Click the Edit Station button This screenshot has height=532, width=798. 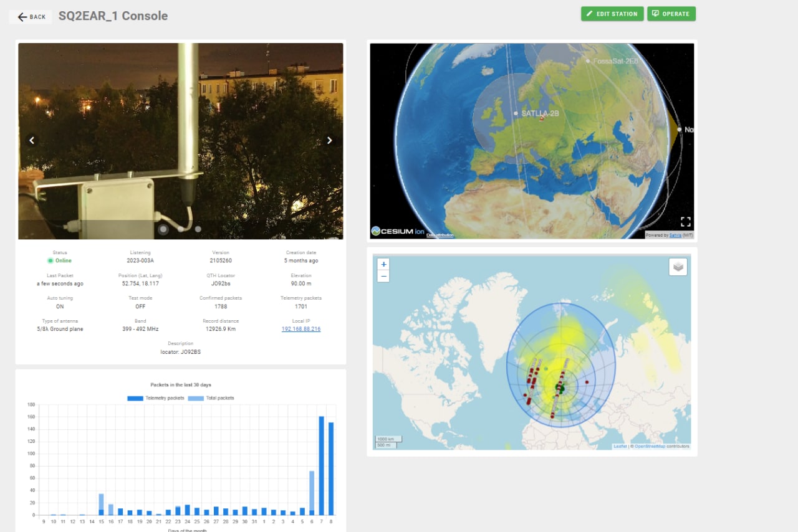[612, 14]
